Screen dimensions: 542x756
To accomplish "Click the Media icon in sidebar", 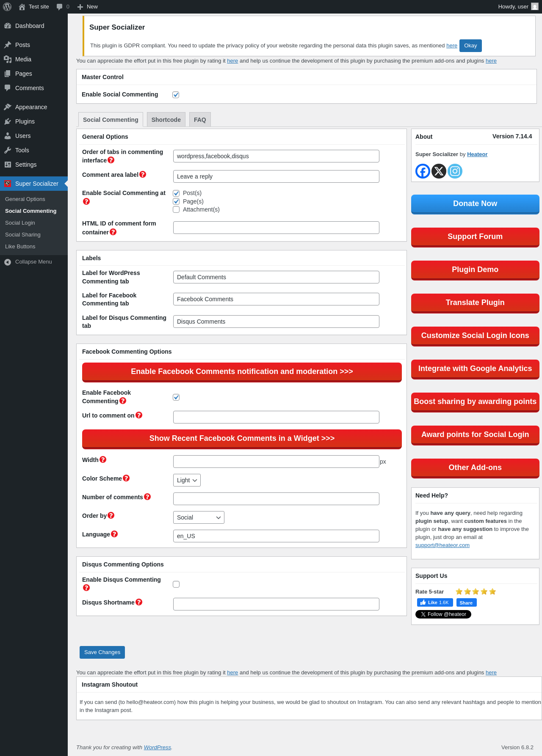I will (8, 59).
